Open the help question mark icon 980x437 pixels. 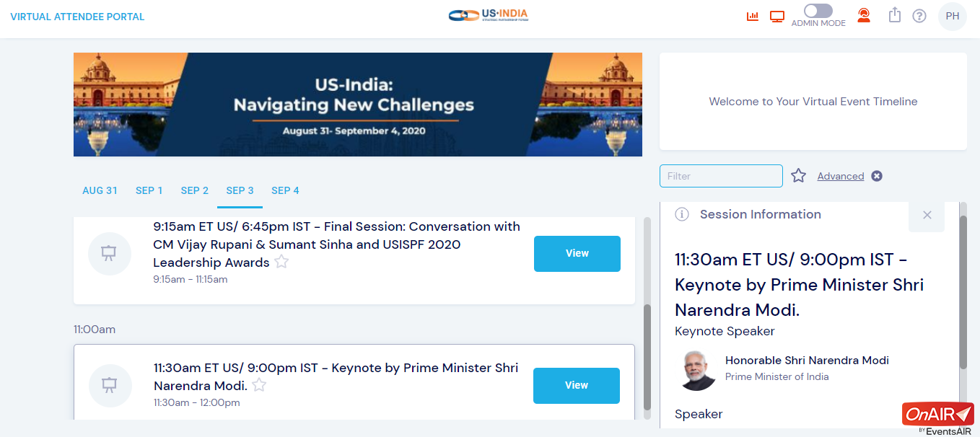point(919,16)
